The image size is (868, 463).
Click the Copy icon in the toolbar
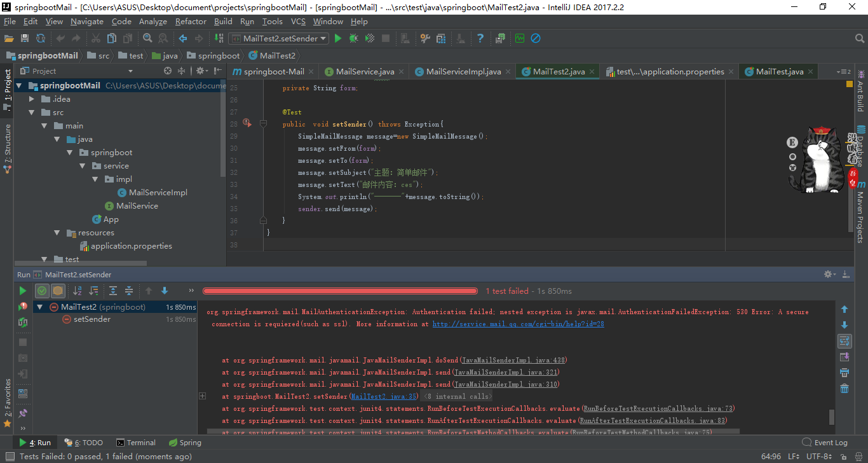[112, 38]
